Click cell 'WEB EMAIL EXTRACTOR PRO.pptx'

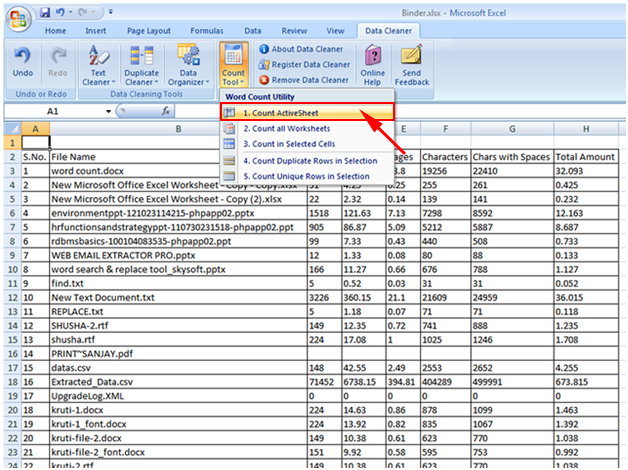[x=178, y=255]
